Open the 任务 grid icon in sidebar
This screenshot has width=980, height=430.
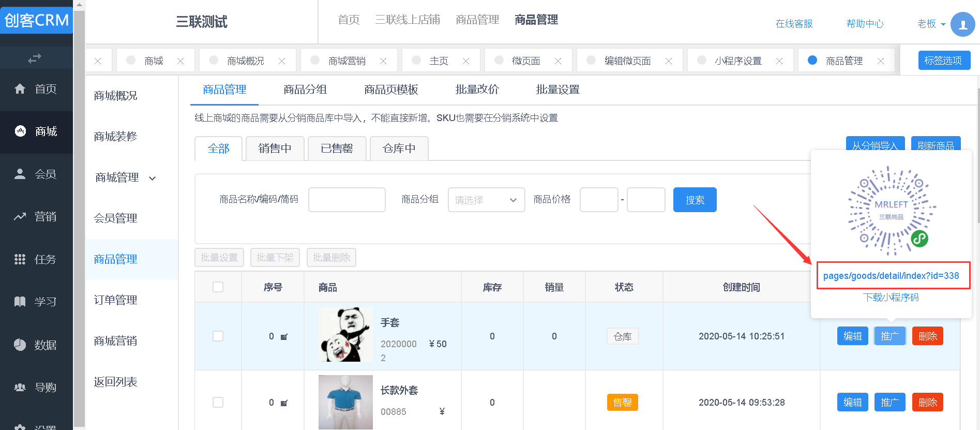[x=20, y=259]
